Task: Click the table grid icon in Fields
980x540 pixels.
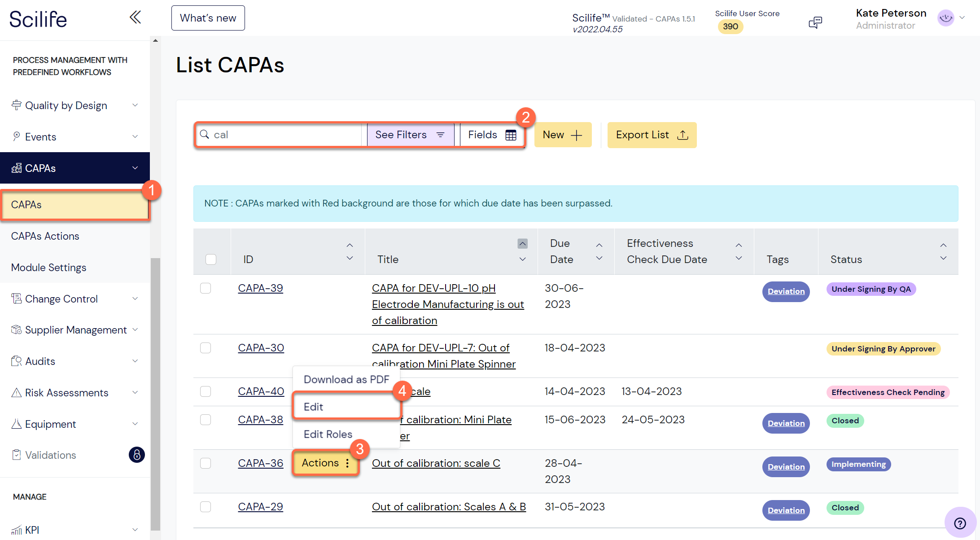Action: click(511, 135)
